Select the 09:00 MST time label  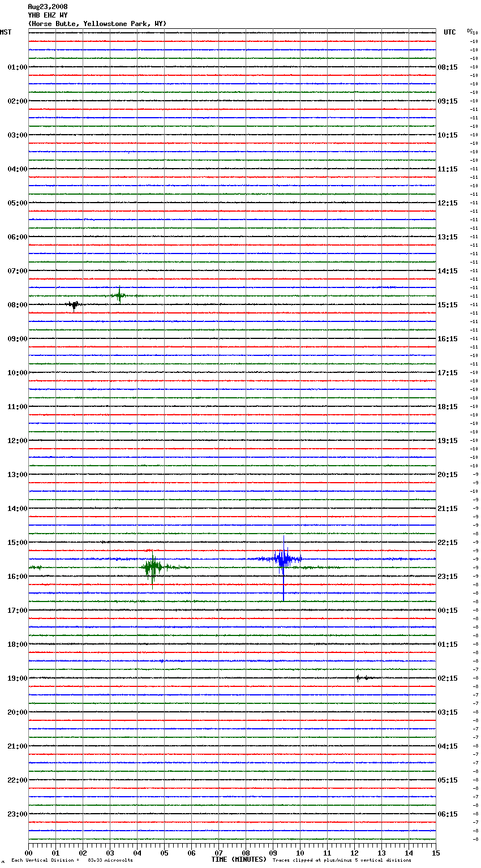18,339
